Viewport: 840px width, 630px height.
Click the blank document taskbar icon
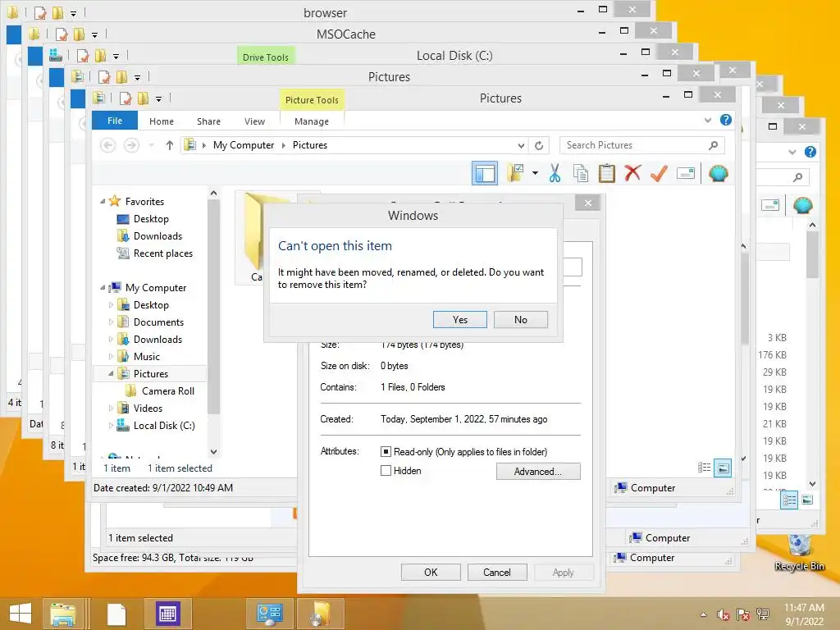pos(116,614)
